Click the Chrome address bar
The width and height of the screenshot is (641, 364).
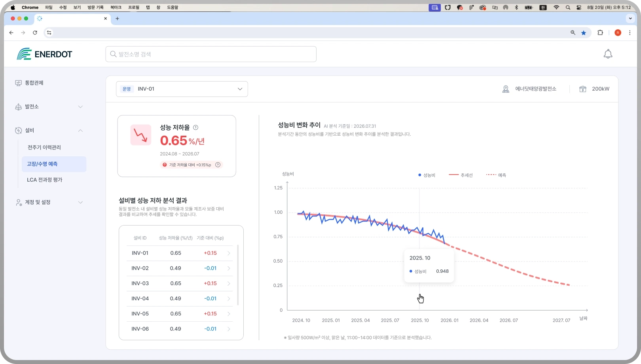[x=309, y=33]
